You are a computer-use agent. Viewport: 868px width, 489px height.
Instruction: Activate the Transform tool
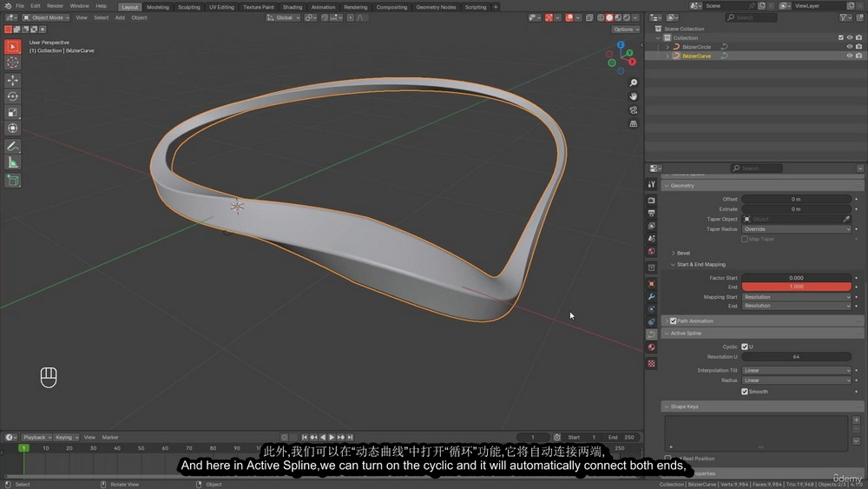pos(12,129)
